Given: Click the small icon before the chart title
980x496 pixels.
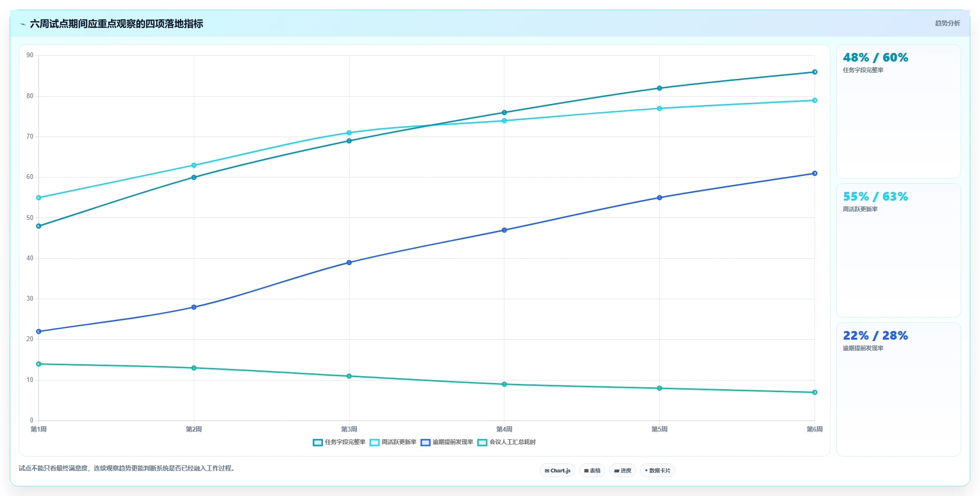Looking at the screenshot, I should point(23,24).
